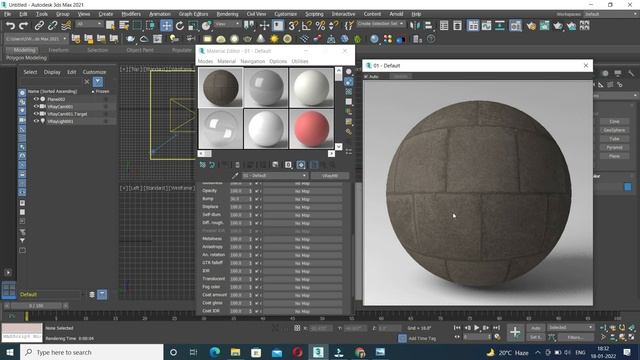Open the Rendering menu

pyautogui.click(x=227, y=14)
